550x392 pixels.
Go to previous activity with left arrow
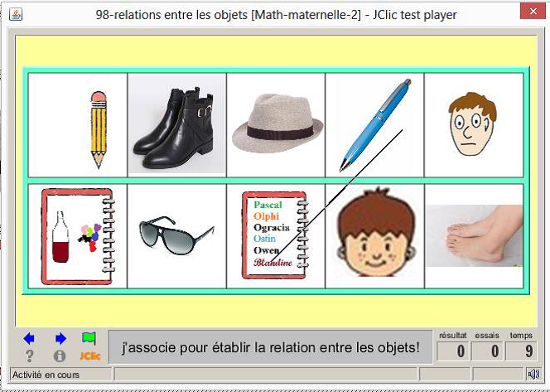(x=30, y=338)
